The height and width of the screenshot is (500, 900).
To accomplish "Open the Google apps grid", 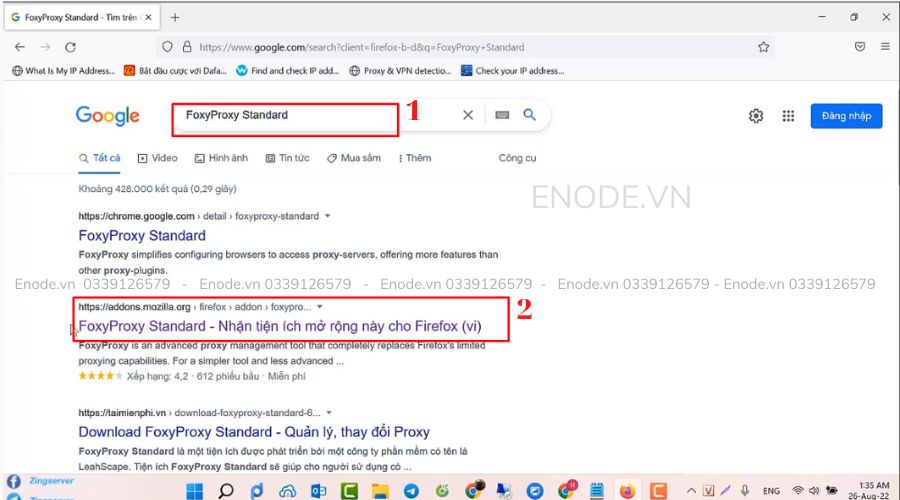I will tap(788, 116).
